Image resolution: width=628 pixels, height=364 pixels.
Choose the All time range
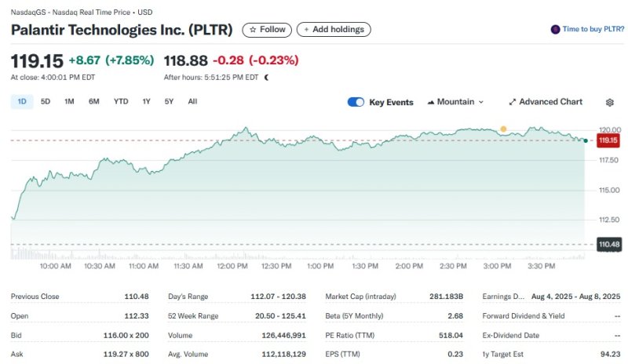pyautogui.click(x=192, y=101)
